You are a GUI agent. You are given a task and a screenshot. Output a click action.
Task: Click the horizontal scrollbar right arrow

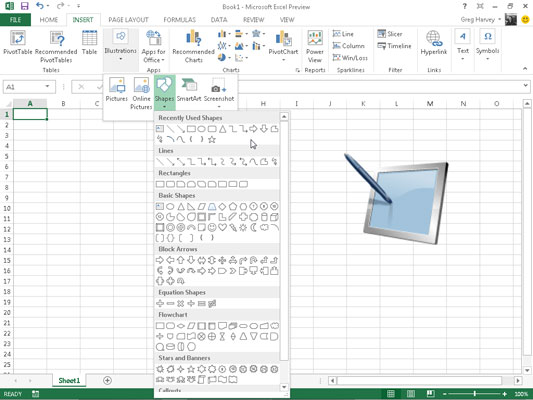(518, 381)
